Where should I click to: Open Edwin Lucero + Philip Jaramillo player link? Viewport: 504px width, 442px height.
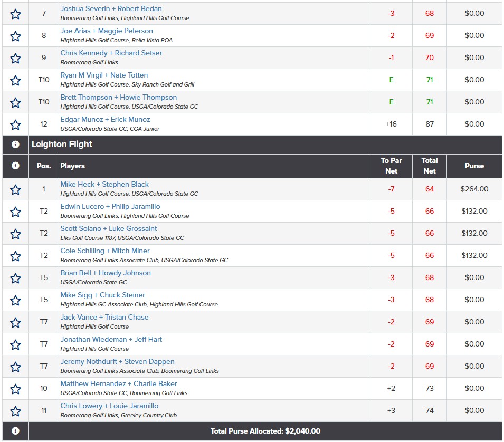[110, 207]
